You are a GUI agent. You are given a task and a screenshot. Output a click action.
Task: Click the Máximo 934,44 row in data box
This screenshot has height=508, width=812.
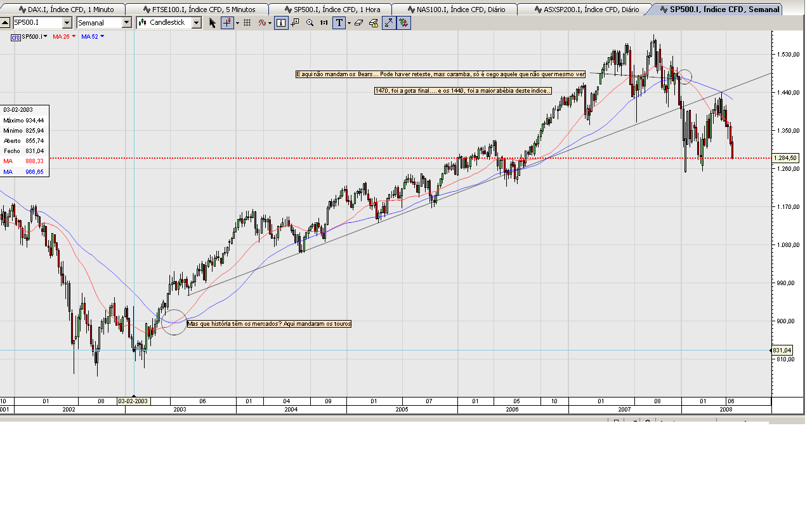point(23,120)
